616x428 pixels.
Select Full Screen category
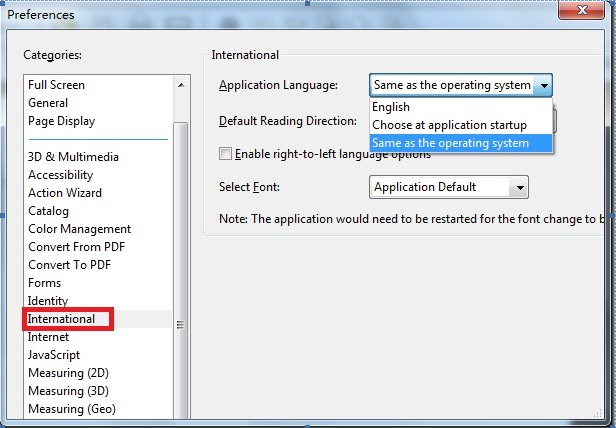coord(57,85)
